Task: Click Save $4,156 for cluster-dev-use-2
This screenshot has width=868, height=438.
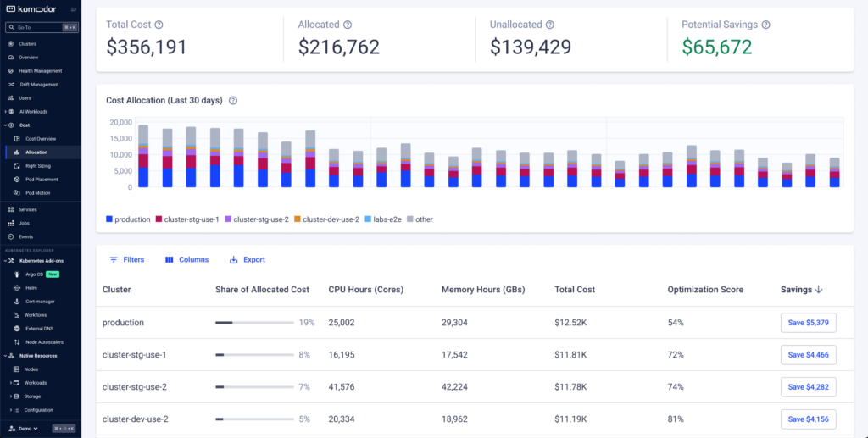Action: [808, 419]
